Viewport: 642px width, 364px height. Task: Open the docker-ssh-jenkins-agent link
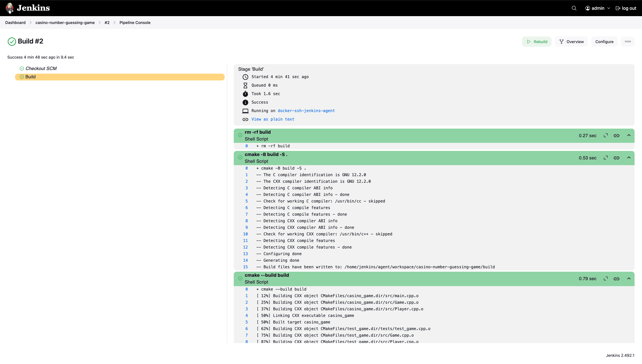click(306, 111)
